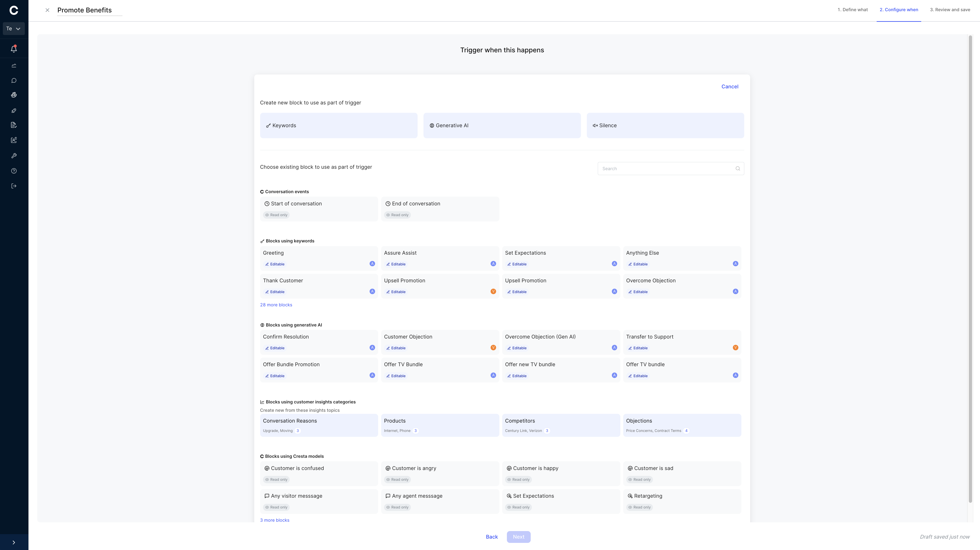This screenshot has width=980, height=550.
Task: Click the vertical page scrollbar
Action: pyautogui.click(x=970, y=268)
